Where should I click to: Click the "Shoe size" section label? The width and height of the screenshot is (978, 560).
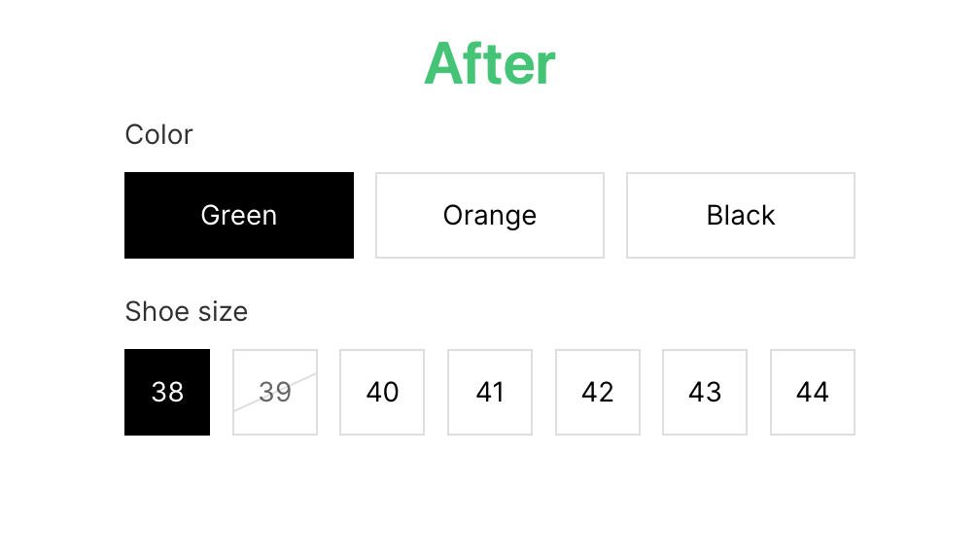tap(187, 311)
